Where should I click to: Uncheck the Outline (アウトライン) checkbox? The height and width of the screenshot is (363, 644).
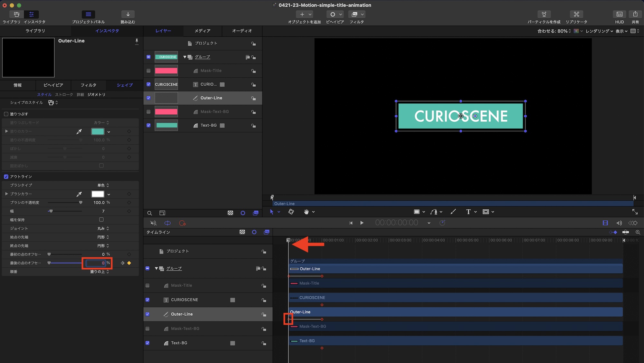click(x=6, y=177)
